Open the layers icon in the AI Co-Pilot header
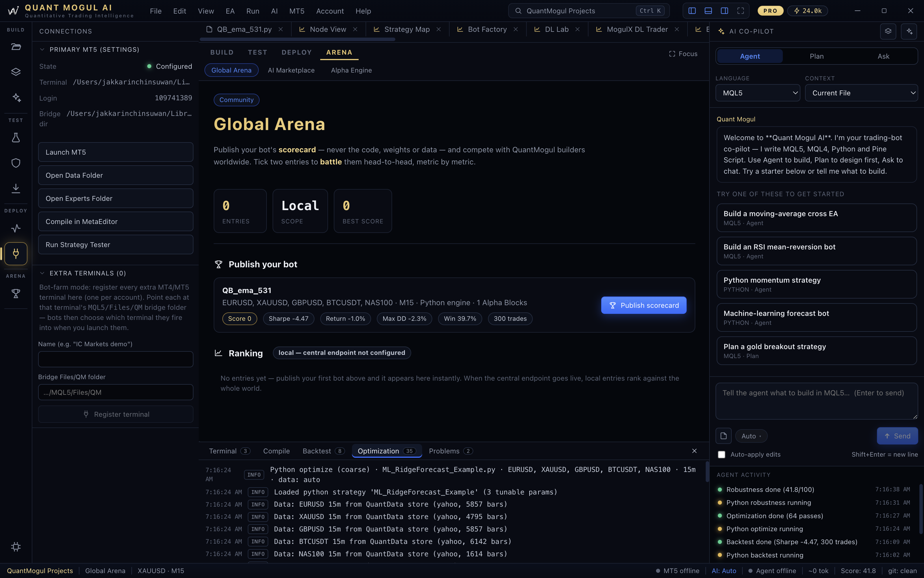The width and height of the screenshot is (924, 578). coord(888,31)
